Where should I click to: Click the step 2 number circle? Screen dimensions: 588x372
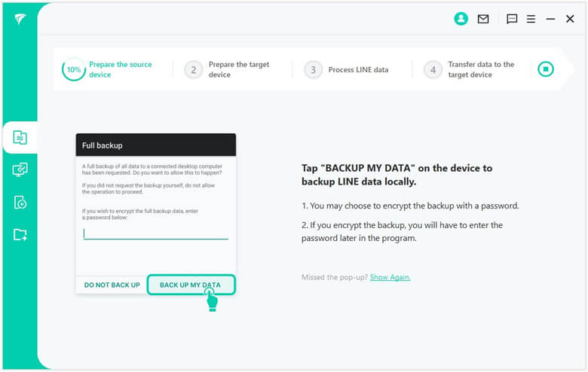pyautogui.click(x=193, y=70)
